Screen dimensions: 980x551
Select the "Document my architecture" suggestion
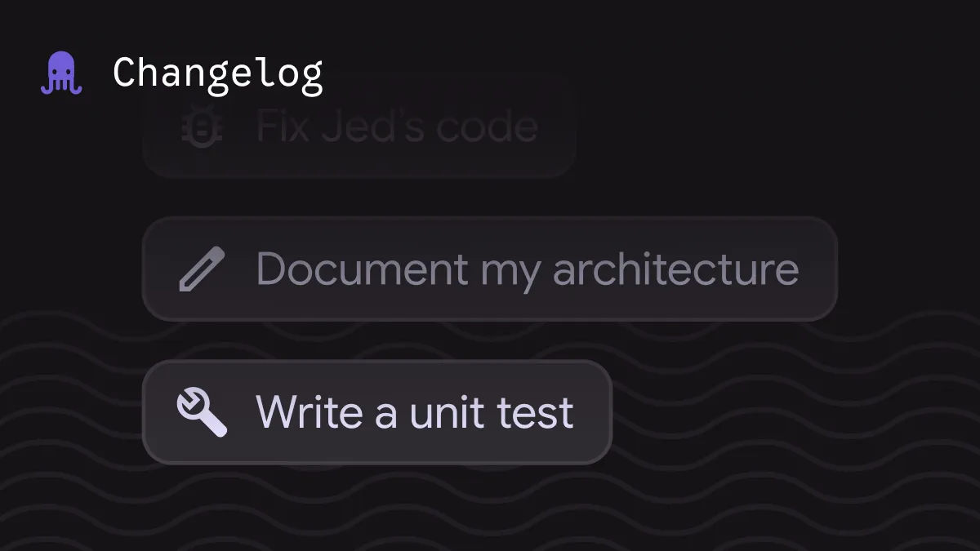click(489, 269)
